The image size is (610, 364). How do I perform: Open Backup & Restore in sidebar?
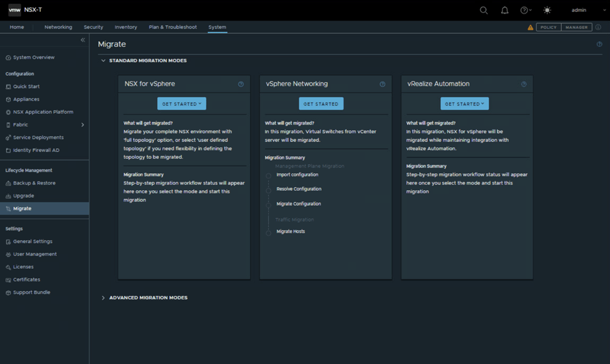34,183
